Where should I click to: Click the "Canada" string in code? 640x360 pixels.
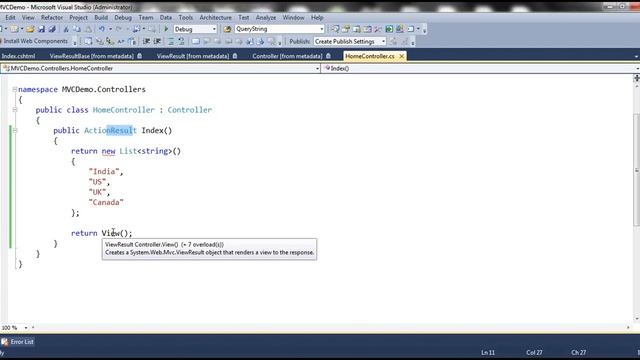[106, 202]
